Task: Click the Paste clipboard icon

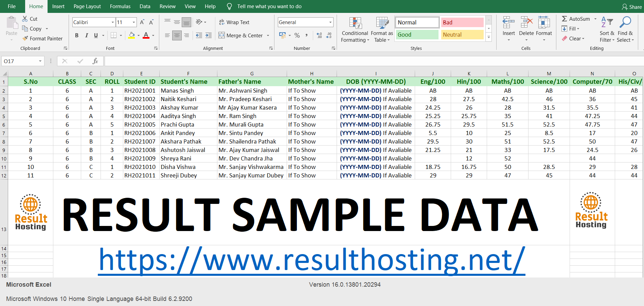Action: [x=12, y=22]
